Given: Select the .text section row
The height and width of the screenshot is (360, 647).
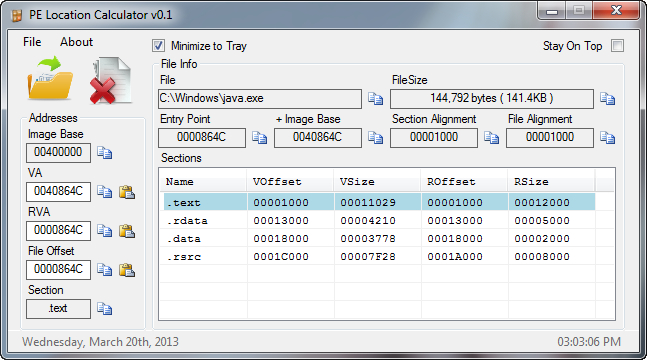Looking at the screenshot, I should point(378,202).
